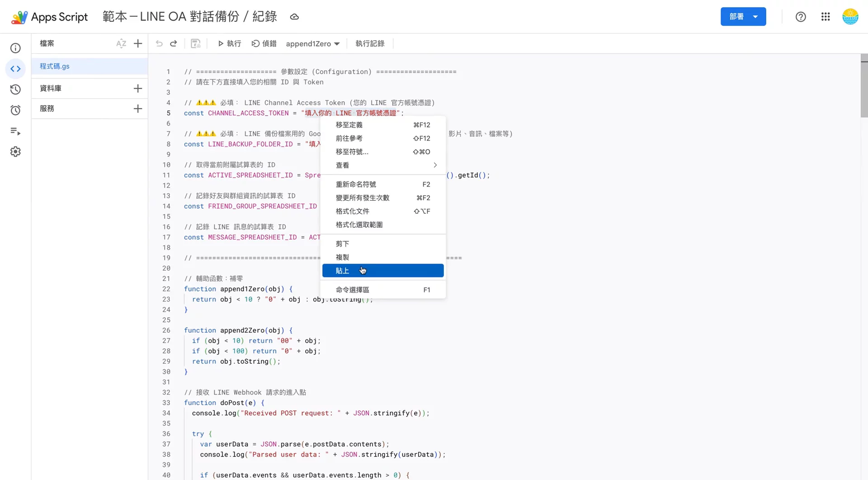Open project history in the left sidebar
The image size is (868, 480).
click(x=15, y=89)
